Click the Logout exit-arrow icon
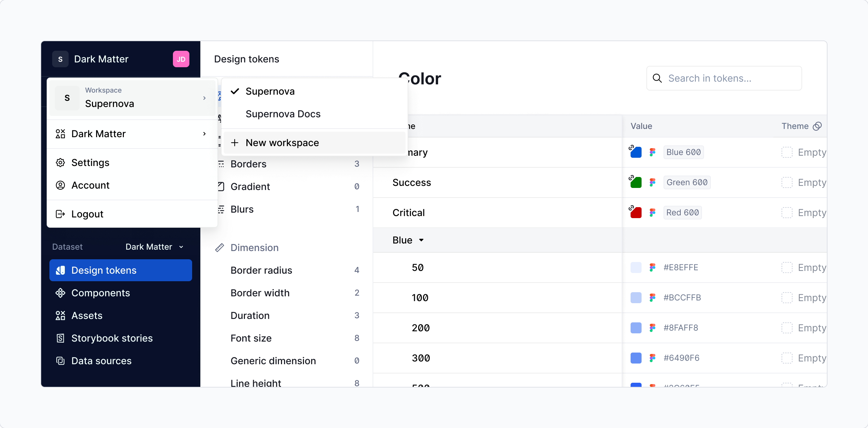Screen dimensions: 868x428 [60, 214]
